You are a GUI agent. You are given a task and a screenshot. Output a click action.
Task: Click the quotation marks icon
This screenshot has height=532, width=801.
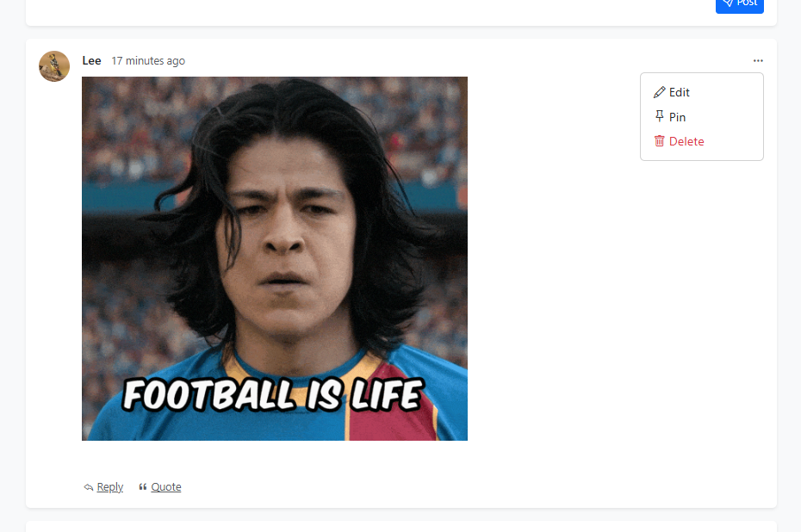point(143,487)
